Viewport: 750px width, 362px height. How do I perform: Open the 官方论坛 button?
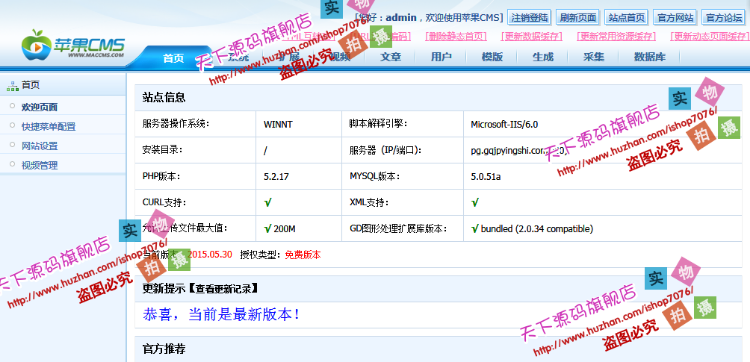[724, 18]
